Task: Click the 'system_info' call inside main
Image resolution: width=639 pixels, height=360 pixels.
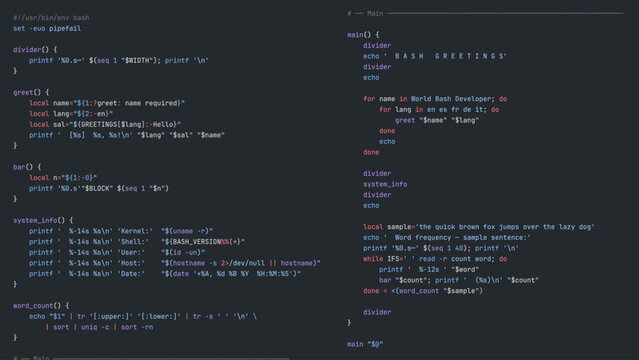Action: 385,184
